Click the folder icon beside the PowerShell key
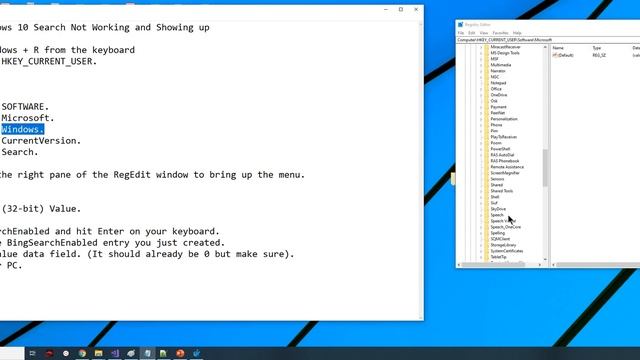 [x=486, y=149]
